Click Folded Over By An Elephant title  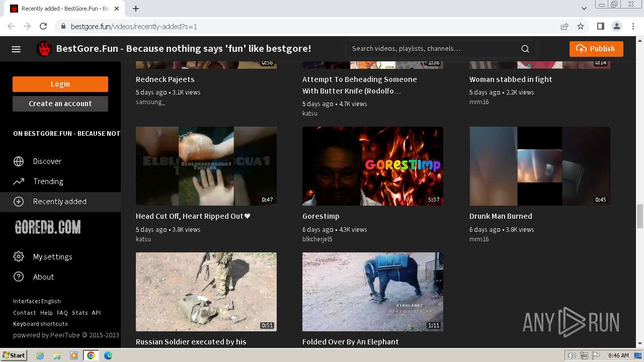click(x=350, y=342)
